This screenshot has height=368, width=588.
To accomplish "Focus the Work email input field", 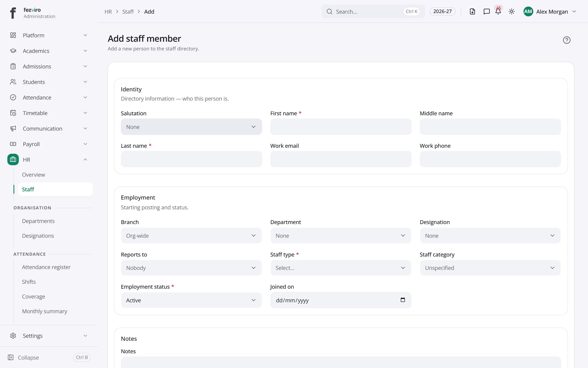I will click(x=341, y=159).
